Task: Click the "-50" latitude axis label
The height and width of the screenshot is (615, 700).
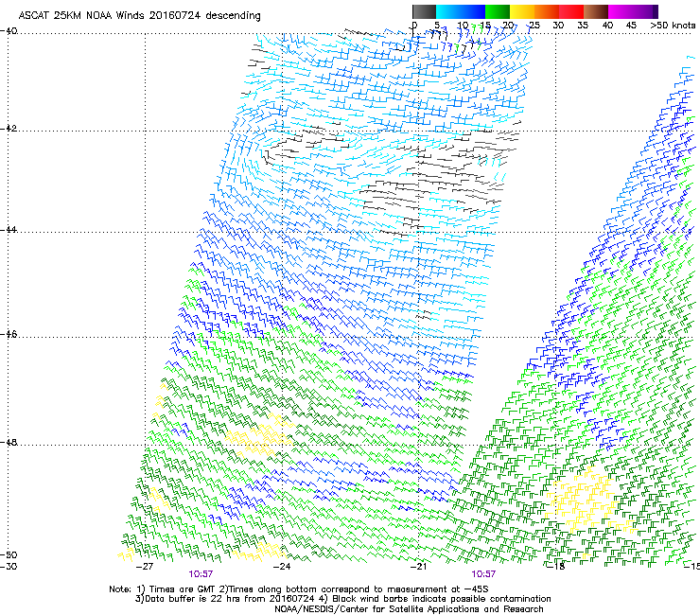Action: [x=9, y=554]
